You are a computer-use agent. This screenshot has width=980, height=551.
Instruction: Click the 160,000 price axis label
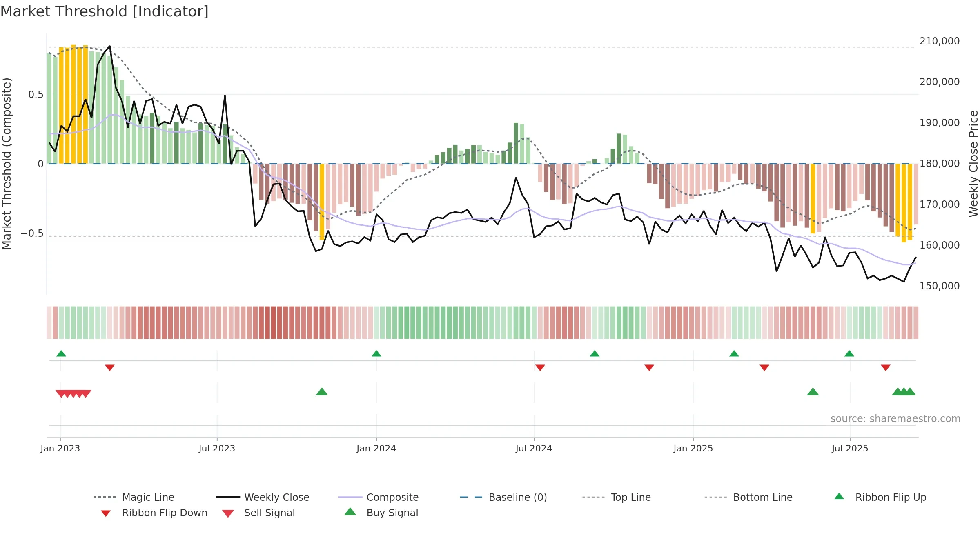[x=940, y=245]
